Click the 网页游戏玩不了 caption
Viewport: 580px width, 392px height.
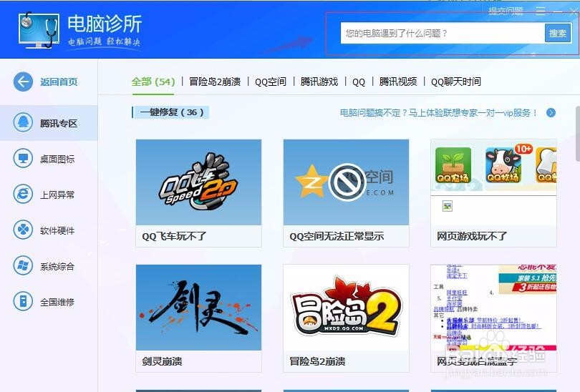[472, 236]
